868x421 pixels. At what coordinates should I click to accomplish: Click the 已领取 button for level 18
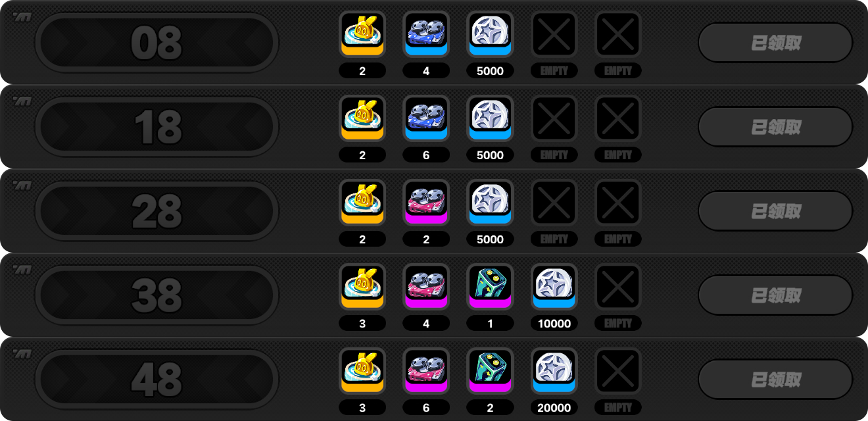click(775, 127)
